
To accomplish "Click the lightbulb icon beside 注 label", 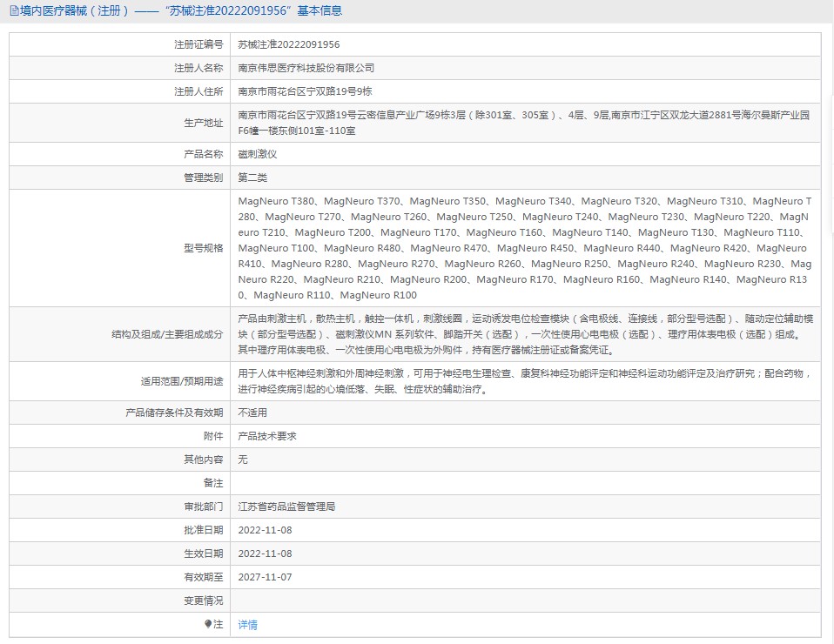I will 208,624.
